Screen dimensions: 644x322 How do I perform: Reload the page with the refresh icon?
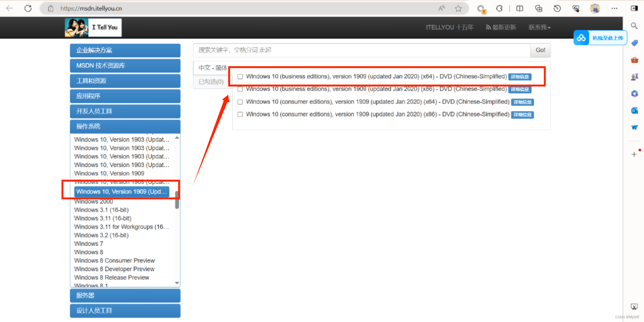tap(28, 8)
